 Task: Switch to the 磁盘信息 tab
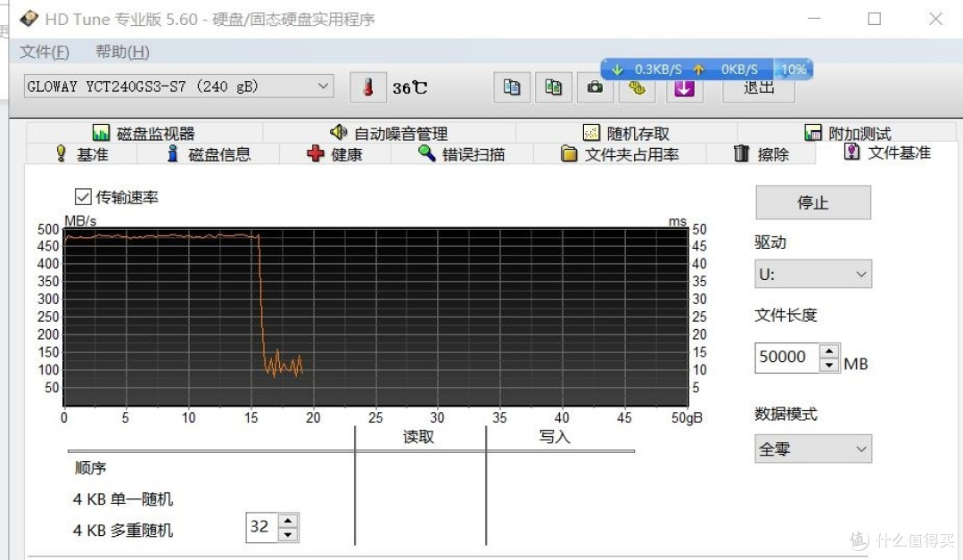pos(209,153)
